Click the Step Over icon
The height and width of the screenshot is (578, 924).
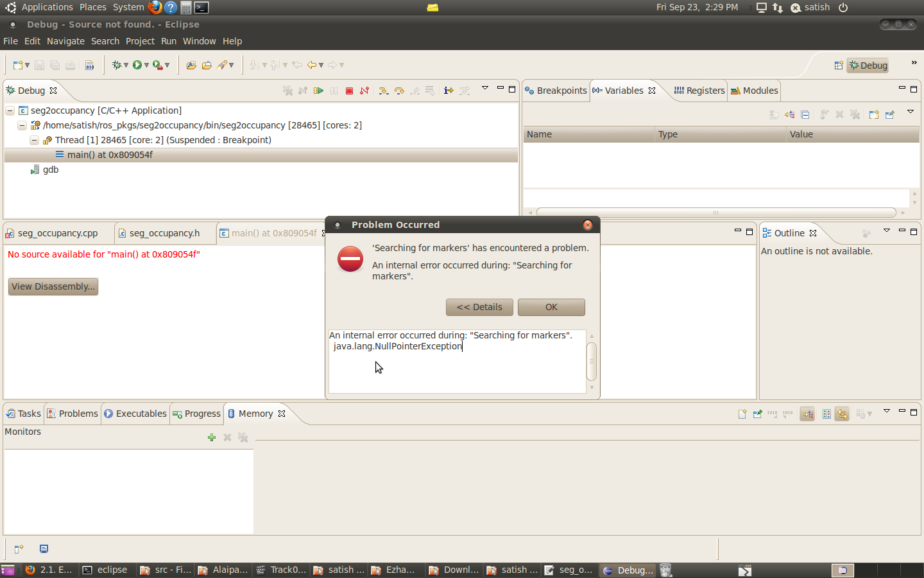[x=399, y=91]
